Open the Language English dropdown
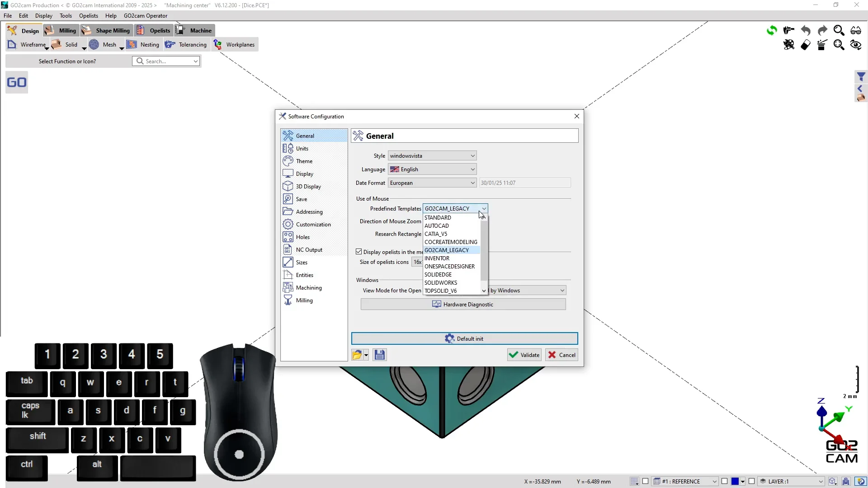 tap(432, 169)
